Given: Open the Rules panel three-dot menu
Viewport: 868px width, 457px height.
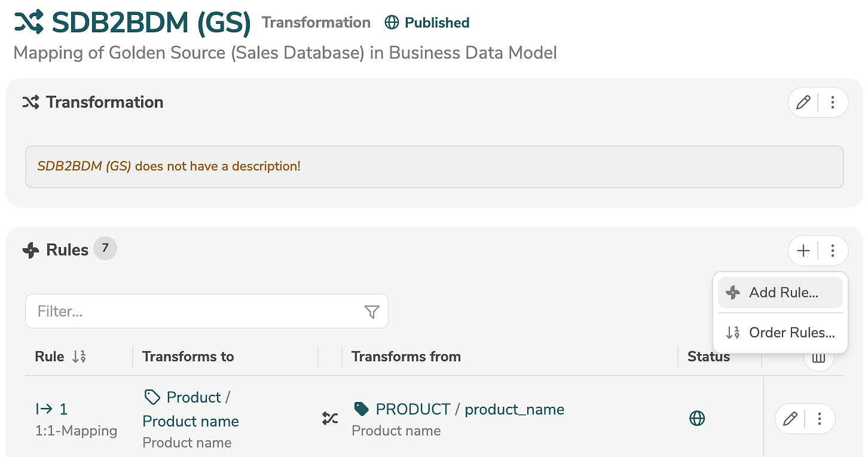Looking at the screenshot, I should (833, 251).
